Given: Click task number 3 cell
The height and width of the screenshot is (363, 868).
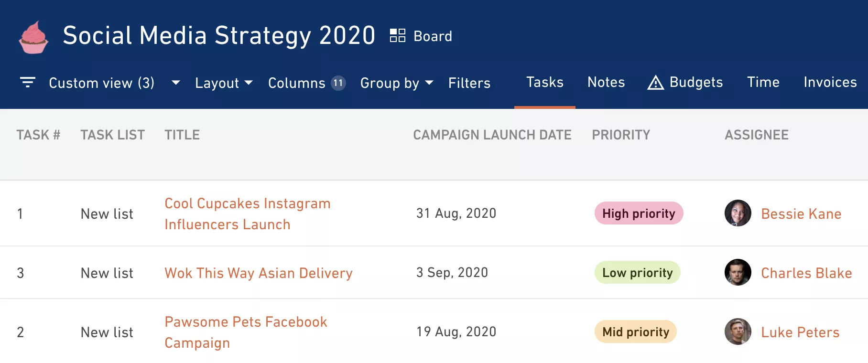Looking at the screenshot, I should coord(20,273).
